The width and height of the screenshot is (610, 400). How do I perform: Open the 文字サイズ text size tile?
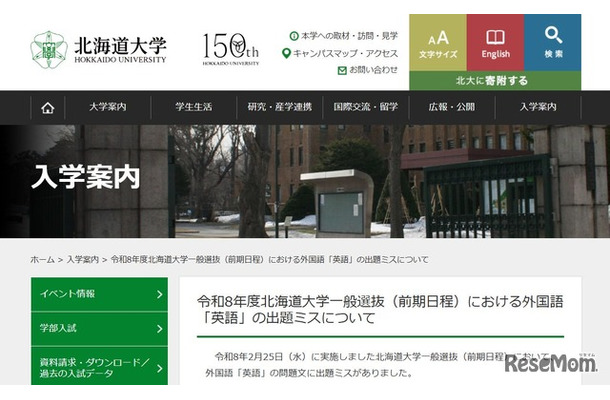[x=438, y=43]
